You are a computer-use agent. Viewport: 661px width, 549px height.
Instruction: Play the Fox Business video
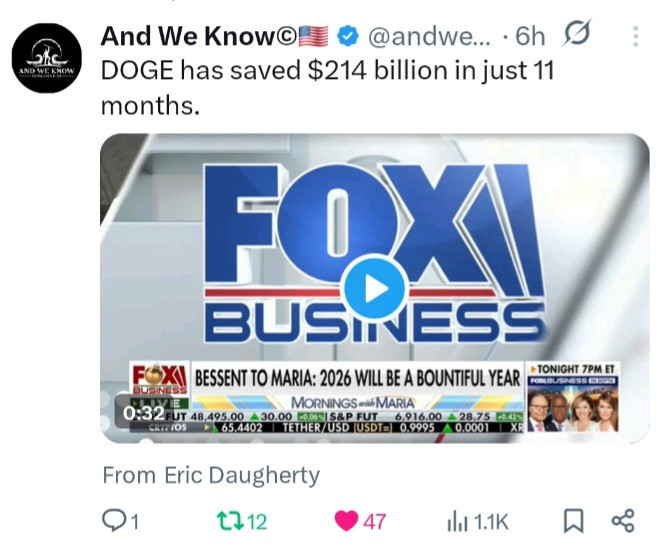point(374,289)
